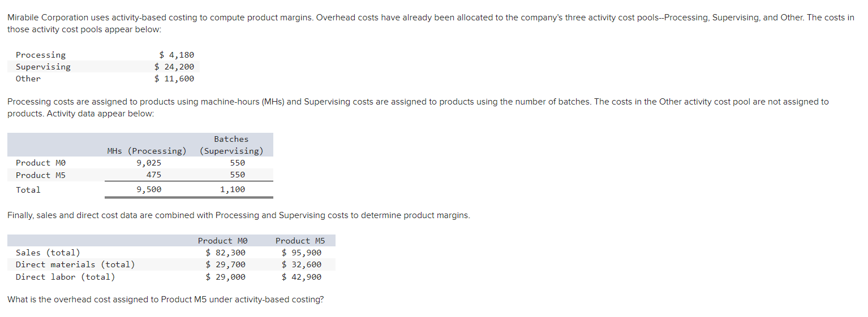This screenshot has height=317, width=868.
Task: Click the question about Product M5 overhead cost
Action: [x=166, y=299]
